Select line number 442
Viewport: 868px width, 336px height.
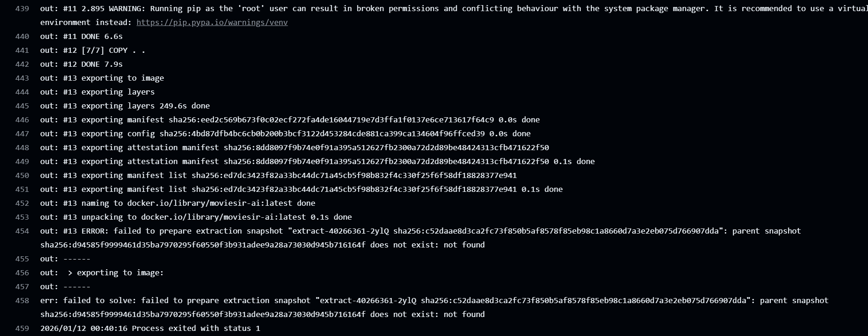[22, 64]
